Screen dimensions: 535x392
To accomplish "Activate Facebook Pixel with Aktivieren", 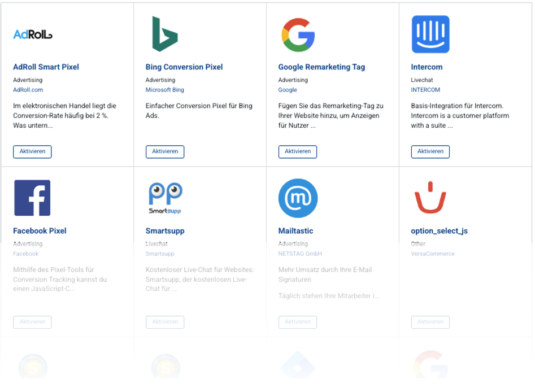I will (x=32, y=322).
